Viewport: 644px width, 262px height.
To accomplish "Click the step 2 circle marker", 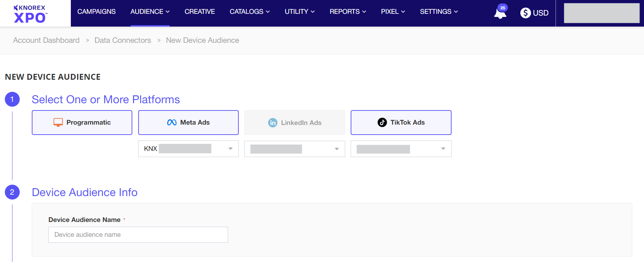I will pyautogui.click(x=12, y=192).
